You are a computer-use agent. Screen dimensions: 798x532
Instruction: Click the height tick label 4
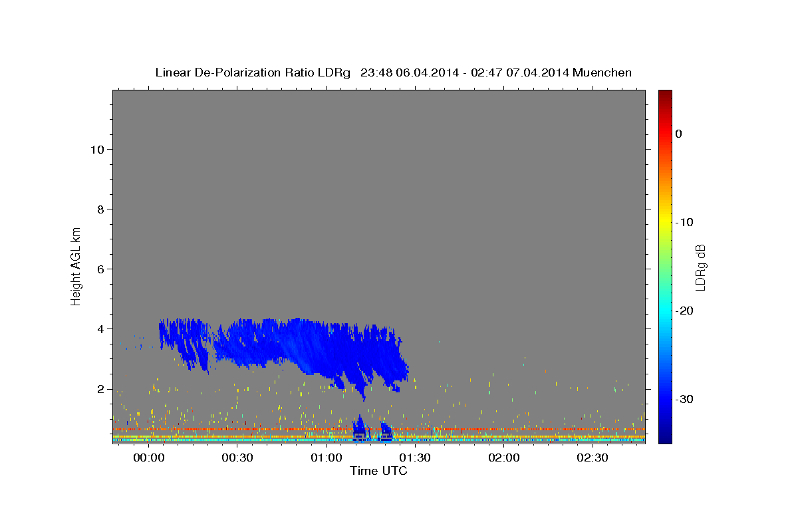[100, 329]
